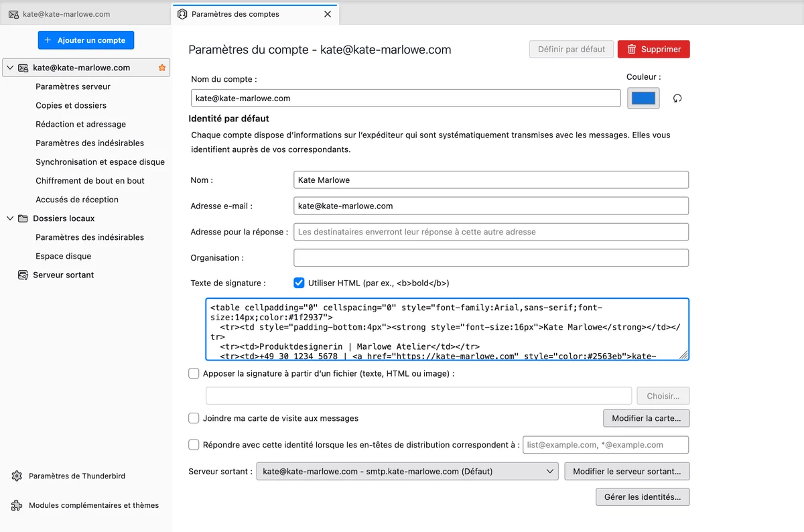Click the account settings icon on the Paramètres des comptes tab
This screenshot has height=532, width=804.
point(182,14)
